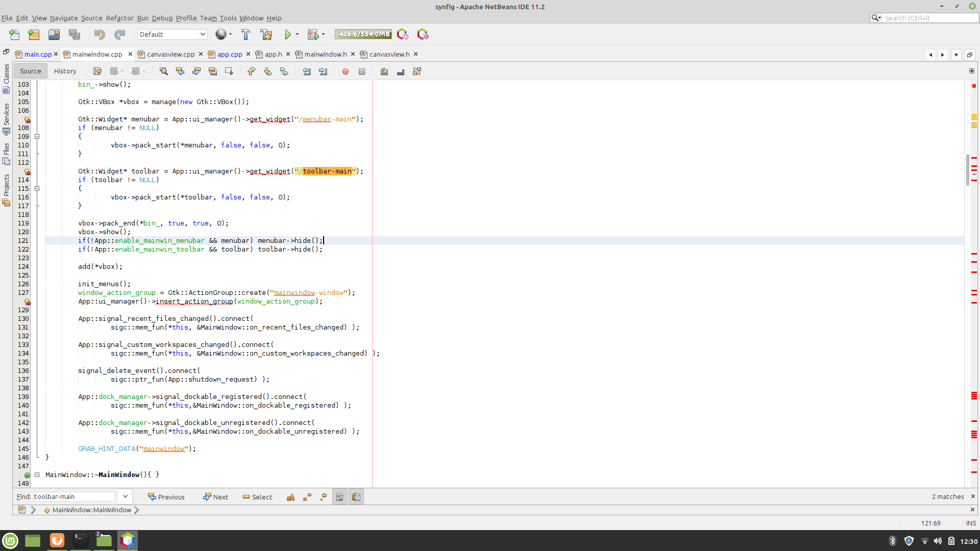The image size is (980, 551).
Task: Toggle Regular Expression search mode
Action: tap(324, 496)
